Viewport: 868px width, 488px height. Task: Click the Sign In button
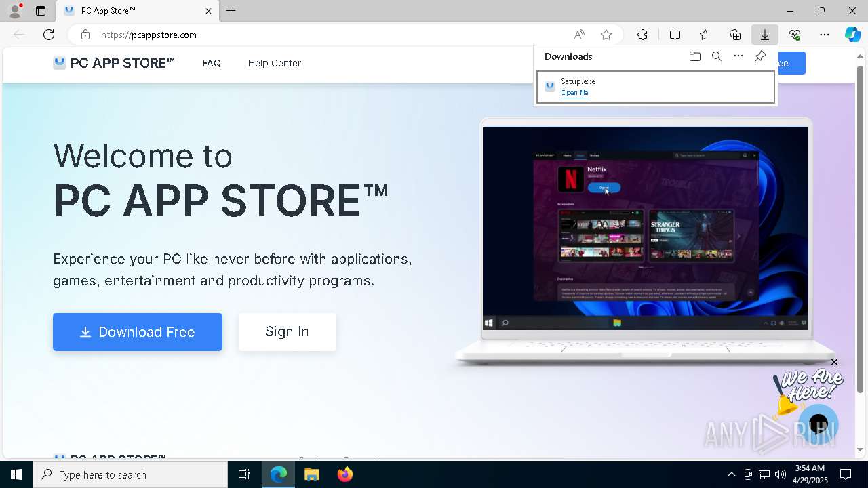(288, 332)
